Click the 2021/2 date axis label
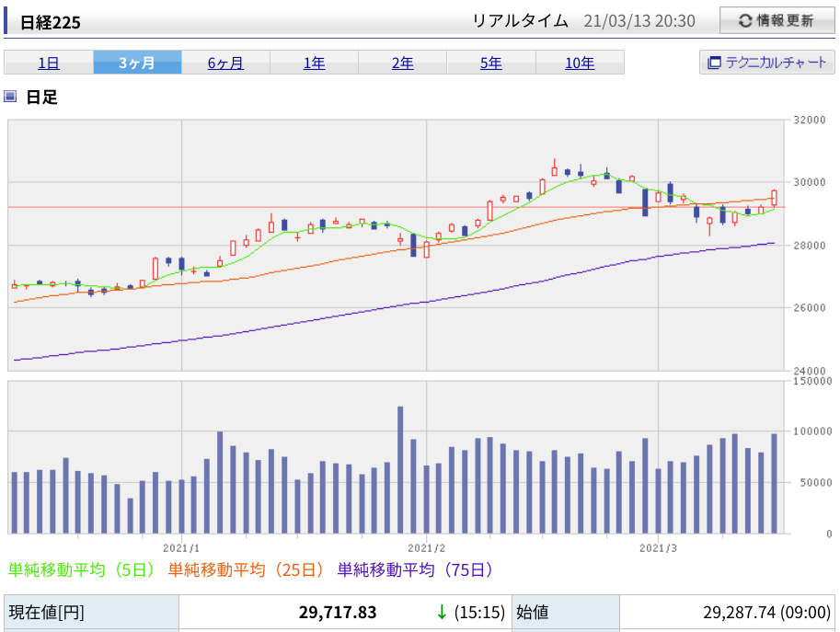This screenshot has height=632, width=840. click(426, 548)
